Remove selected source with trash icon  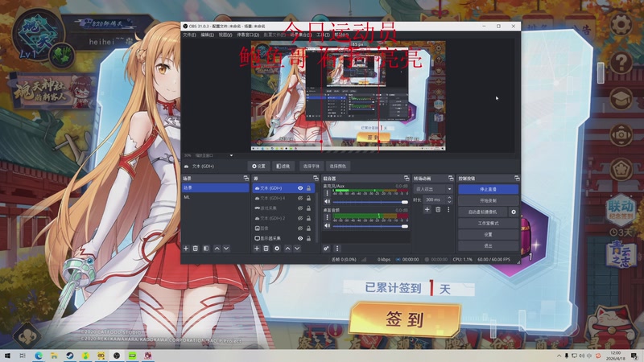[266, 249]
